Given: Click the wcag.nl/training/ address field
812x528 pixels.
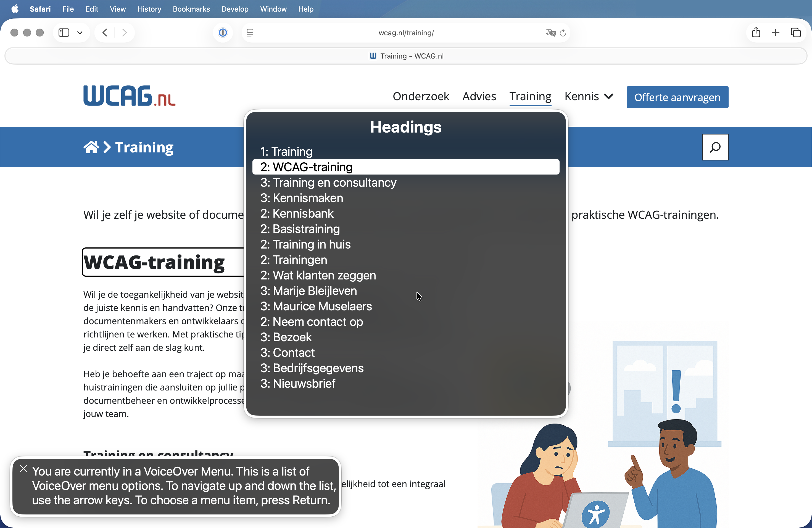Looking at the screenshot, I should tap(406, 33).
